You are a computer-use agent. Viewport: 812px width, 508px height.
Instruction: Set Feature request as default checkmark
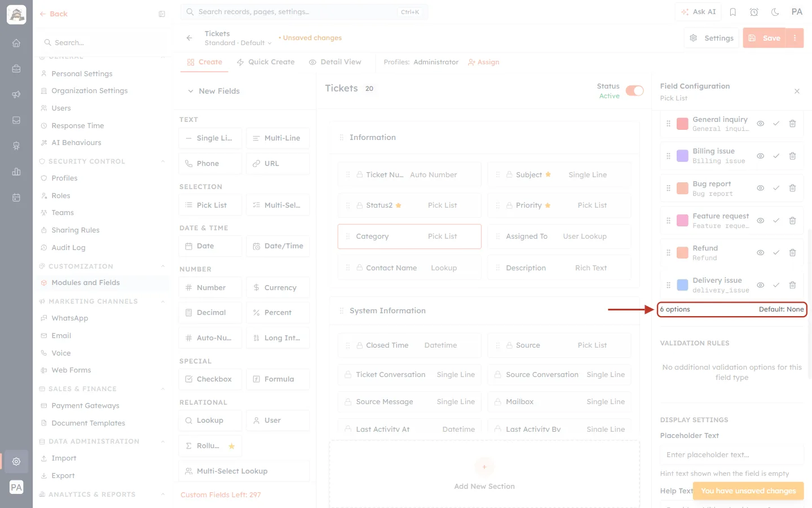click(x=776, y=221)
